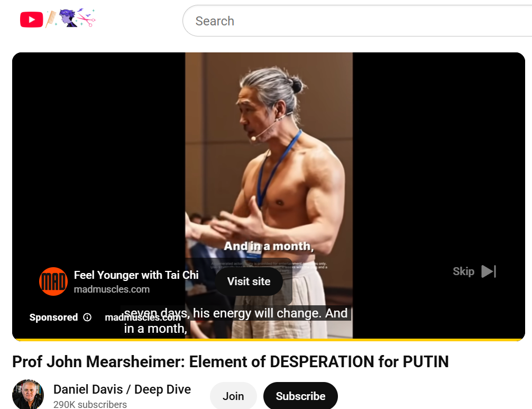Select the Prof John Mearsheimer video title
This screenshot has height=409, width=532.
point(231,361)
